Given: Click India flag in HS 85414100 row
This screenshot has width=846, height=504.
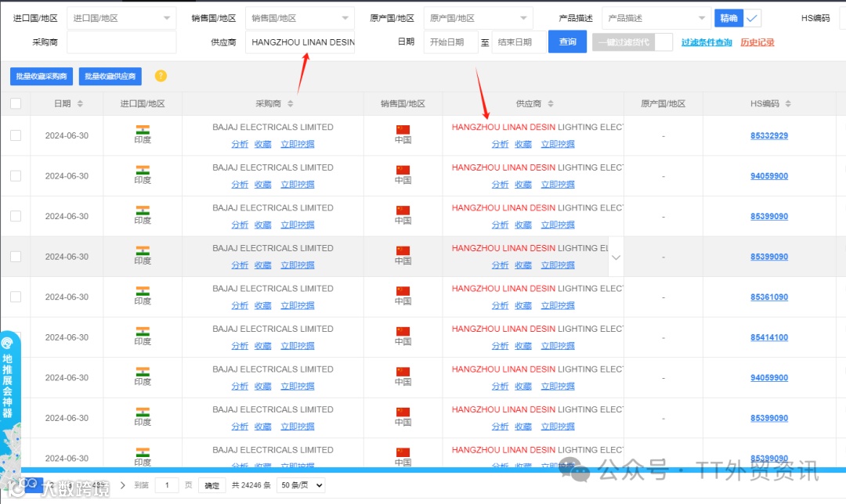Looking at the screenshot, I should pyautogui.click(x=143, y=332).
